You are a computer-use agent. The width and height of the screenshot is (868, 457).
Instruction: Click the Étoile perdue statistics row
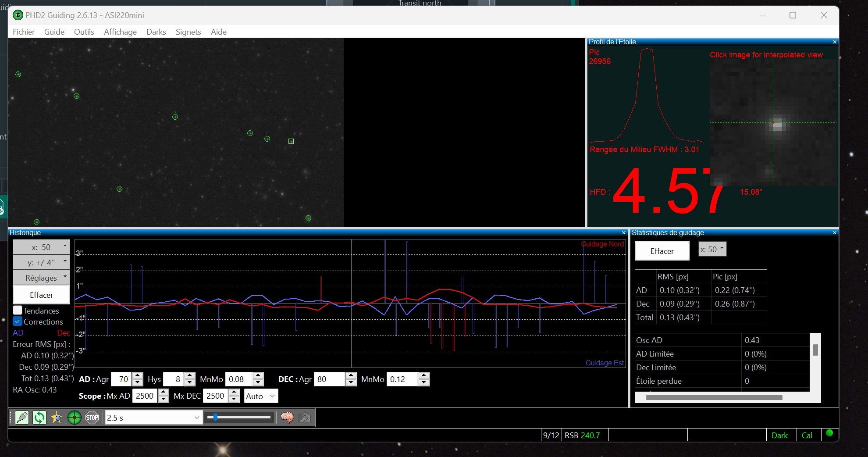(722, 381)
